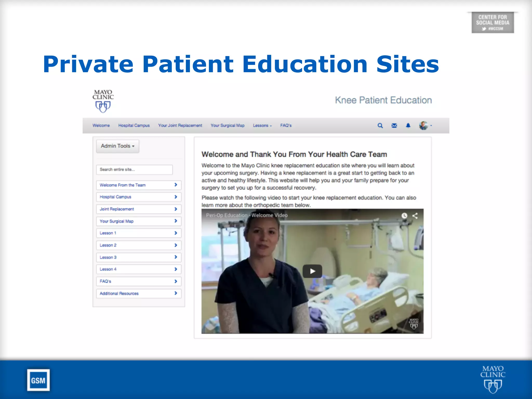The height and width of the screenshot is (399, 532).
Task: Open the user avatar dropdown menu
Action: click(x=425, y=125)
